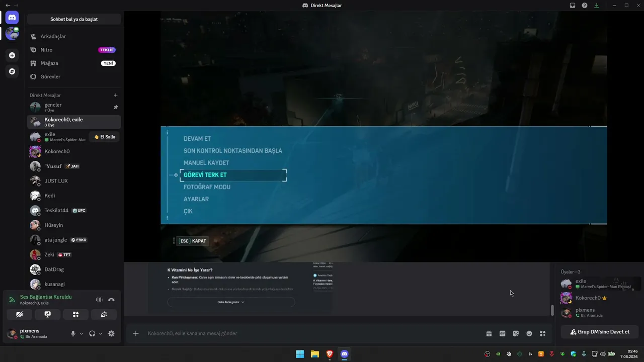
Task: Open the attachment plus button in message bar
Action: coord(135,333)
